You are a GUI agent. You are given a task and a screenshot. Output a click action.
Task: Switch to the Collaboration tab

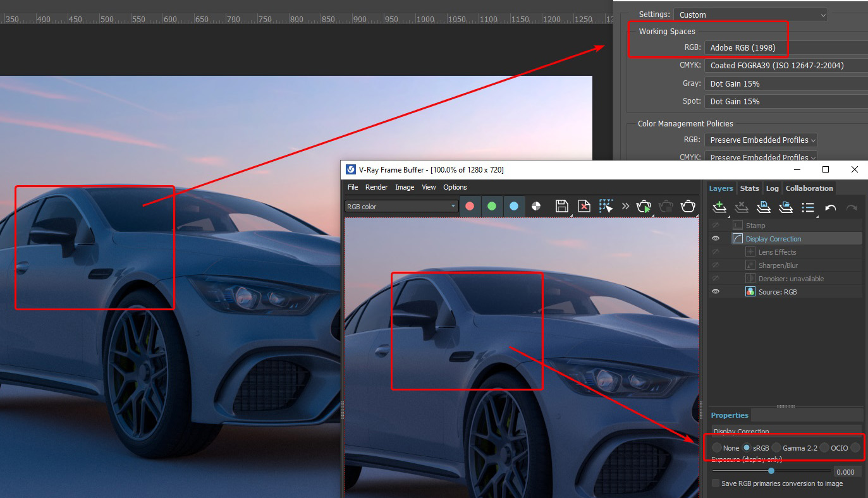click(x=809, y=188)
